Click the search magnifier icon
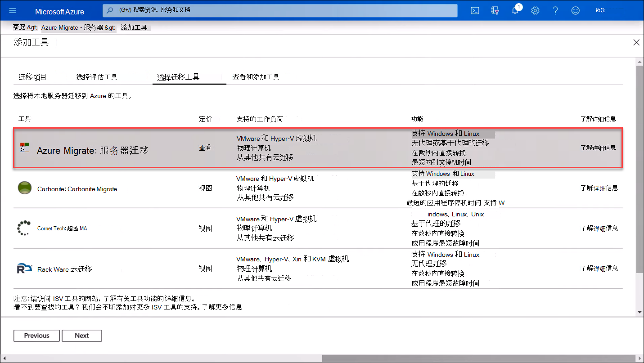This screenshot has height=363, width=644. [110, 10]
